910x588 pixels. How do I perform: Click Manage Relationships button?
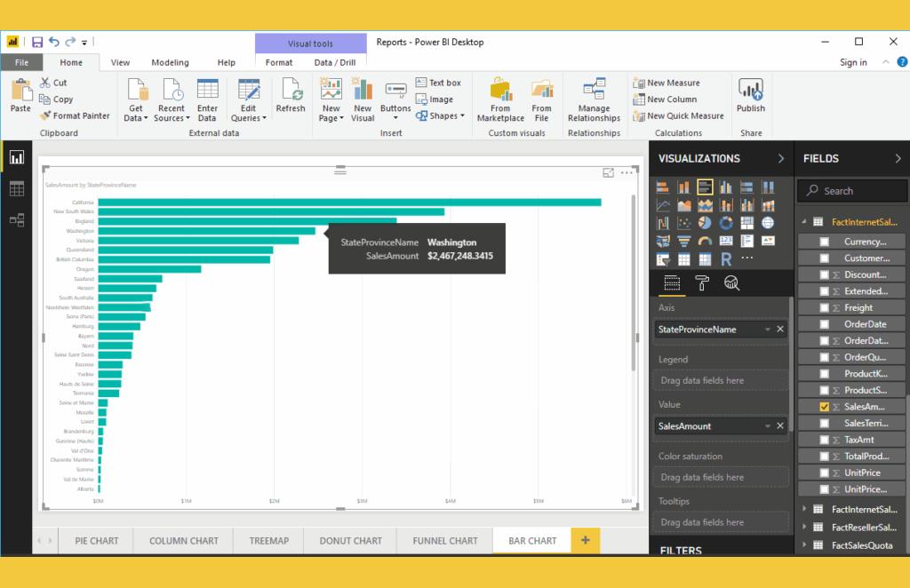(x=594, y=101)
